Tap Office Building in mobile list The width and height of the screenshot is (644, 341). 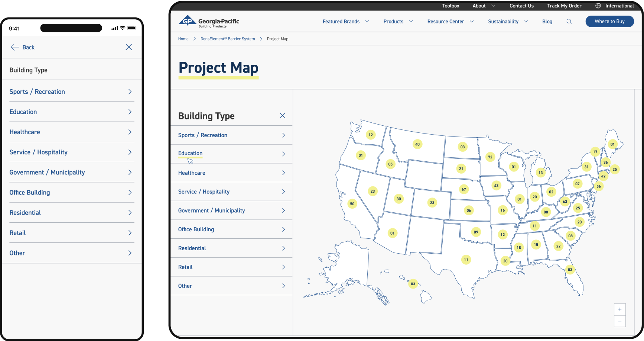point(72,193)
